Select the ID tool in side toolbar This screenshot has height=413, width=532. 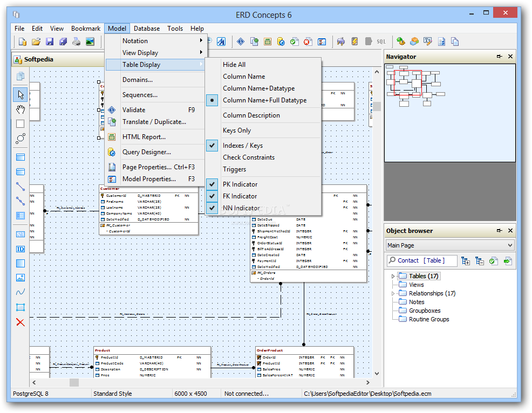coord(21,249)
